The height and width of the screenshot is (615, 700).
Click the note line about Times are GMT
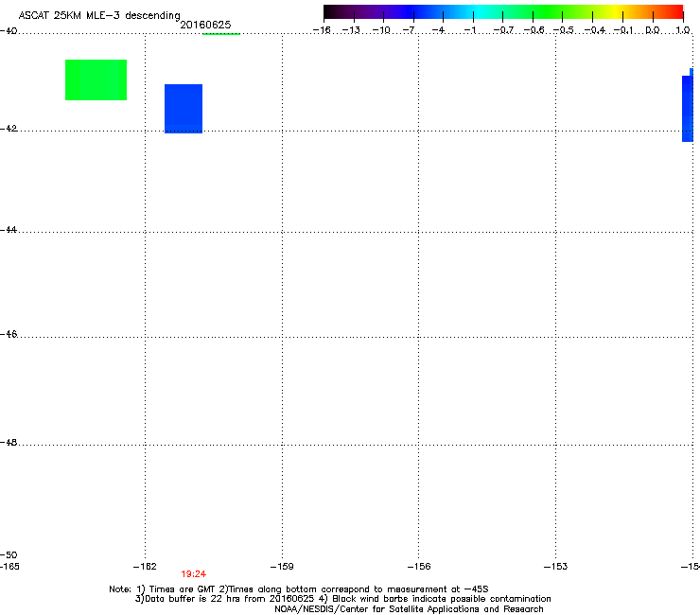coord(299,589)
